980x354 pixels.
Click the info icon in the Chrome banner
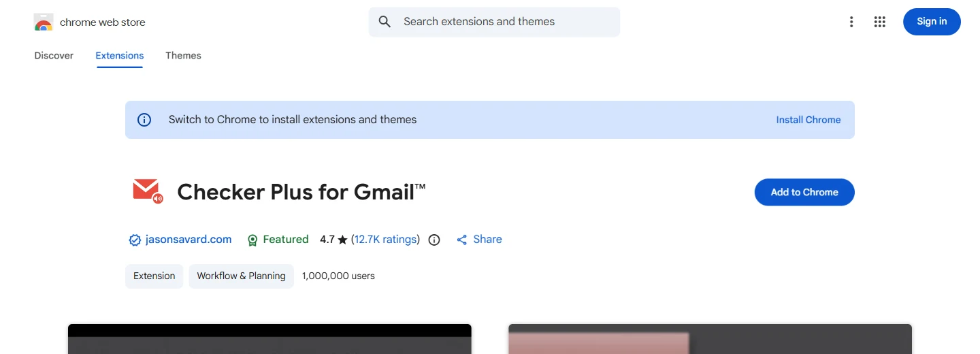point(144,120)
